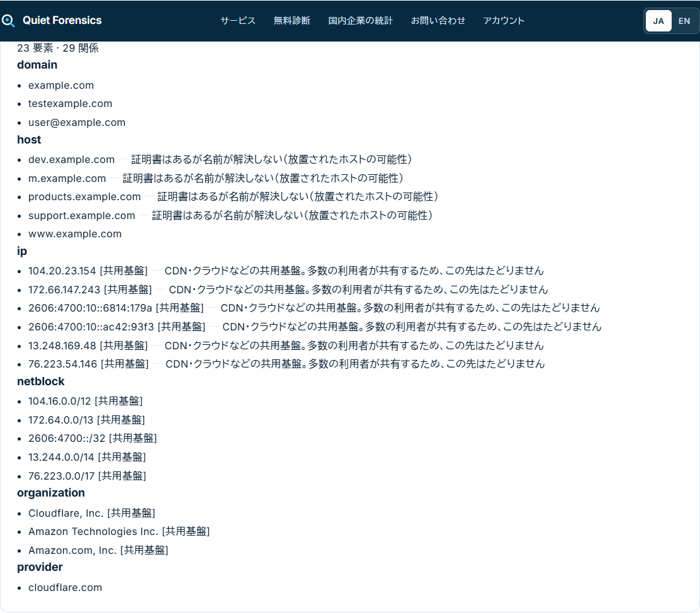Viewport: 700px width, 613px height.
Task: Select the www.example.com host row
Action: click(x=75, y=234)
